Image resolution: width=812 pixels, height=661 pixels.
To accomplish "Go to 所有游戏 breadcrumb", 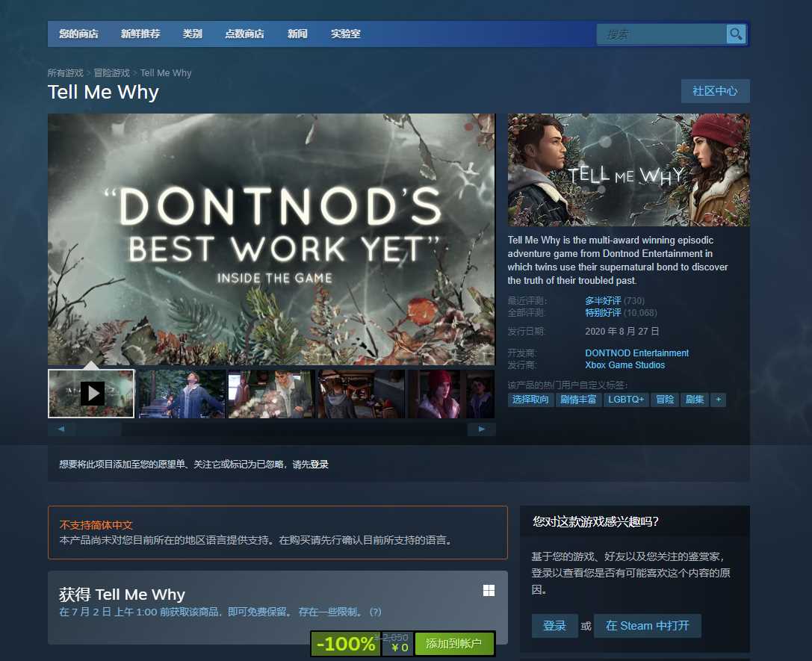I will point(65,73).
